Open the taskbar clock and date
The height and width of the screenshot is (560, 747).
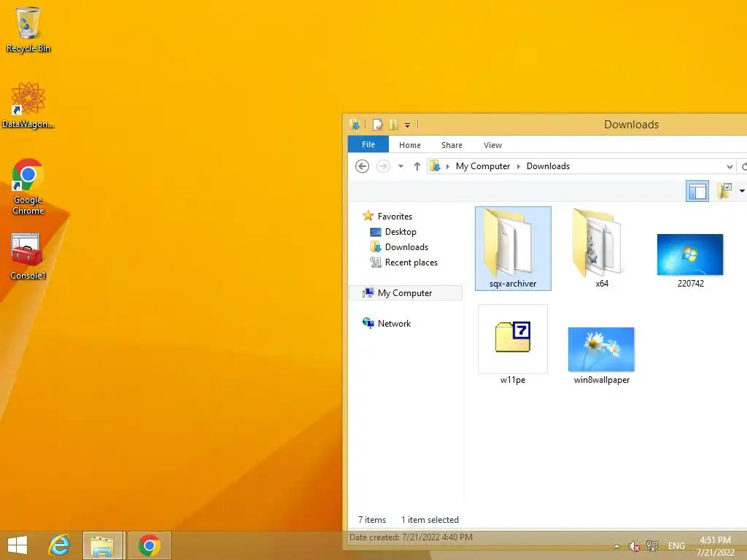coord(715,546)
